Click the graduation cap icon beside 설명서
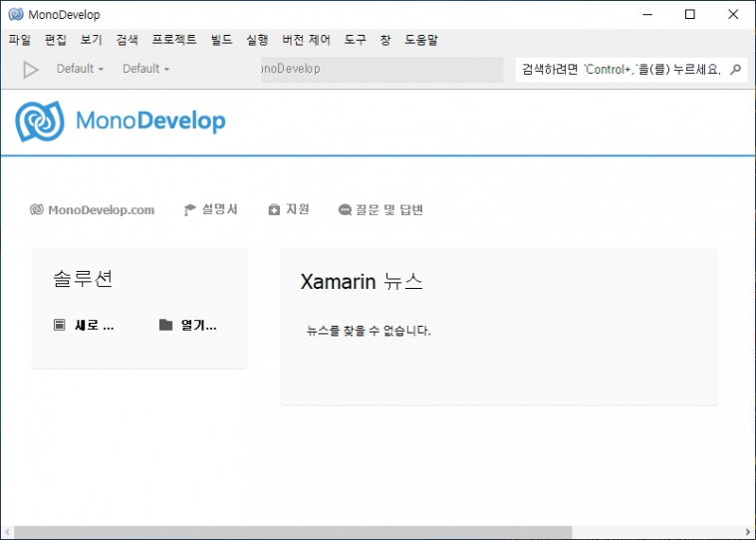The width and height of the screenshot is (756, 540). click(x=190, y=210)
